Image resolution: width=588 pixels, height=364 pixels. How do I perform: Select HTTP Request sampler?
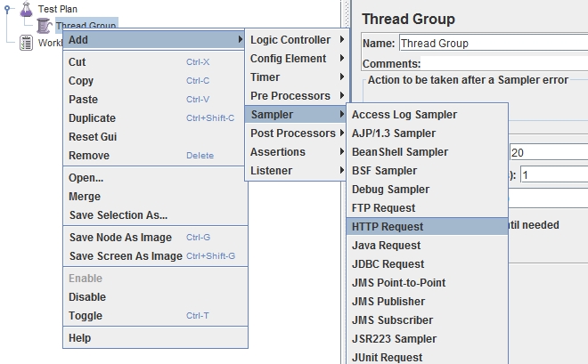pos(388,227)
